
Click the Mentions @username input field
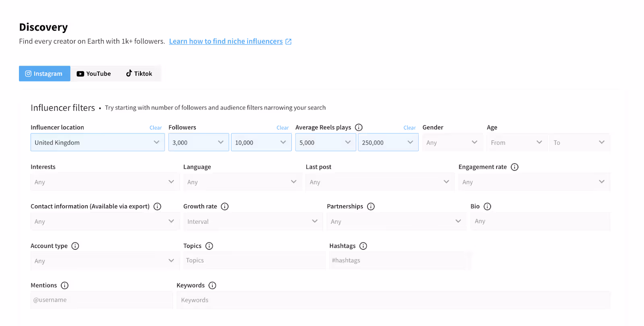[x=101, y=300]
